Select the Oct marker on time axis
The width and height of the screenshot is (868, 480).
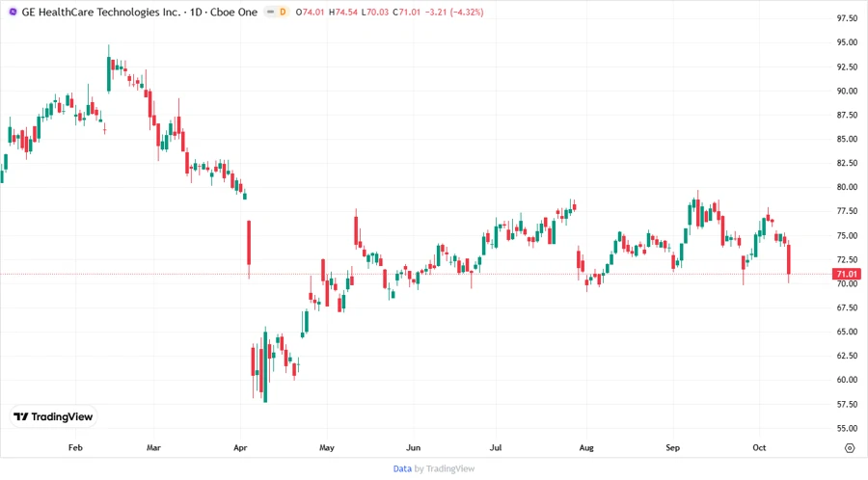click(759, 448)
